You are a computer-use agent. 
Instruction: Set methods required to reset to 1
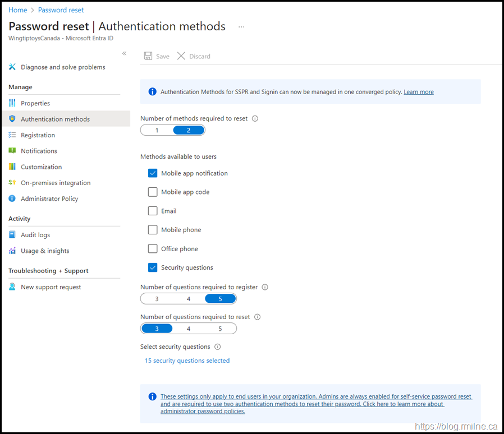(x=157, y=130)
